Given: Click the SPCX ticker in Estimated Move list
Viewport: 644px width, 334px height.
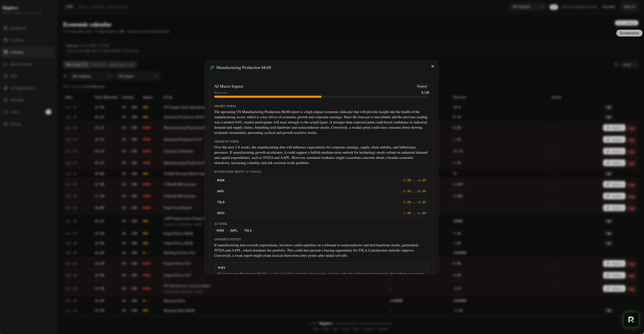Looking at the screenshot, I should 221,213.
